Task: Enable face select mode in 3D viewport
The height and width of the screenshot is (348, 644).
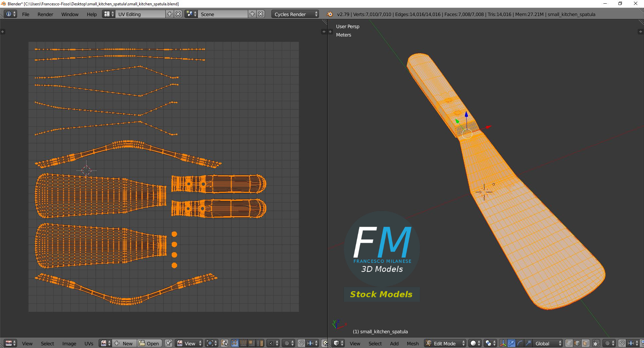Action: 586,343
